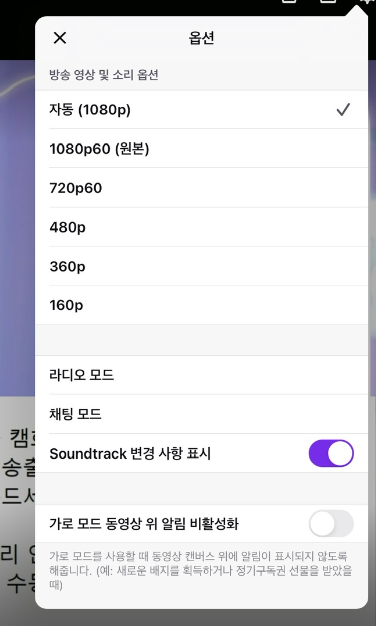Open 채팅 모드
Screen dimensions: 376x626
tap(202, 414)
